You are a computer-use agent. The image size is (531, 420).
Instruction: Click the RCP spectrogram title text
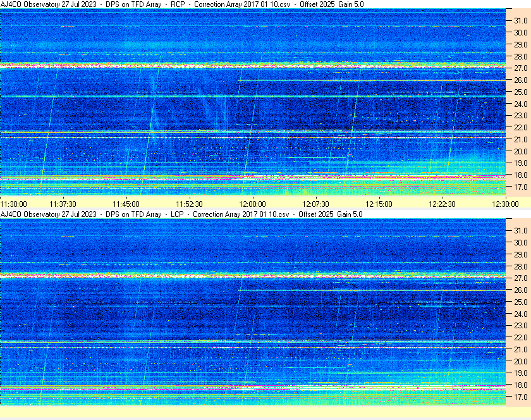182,4
